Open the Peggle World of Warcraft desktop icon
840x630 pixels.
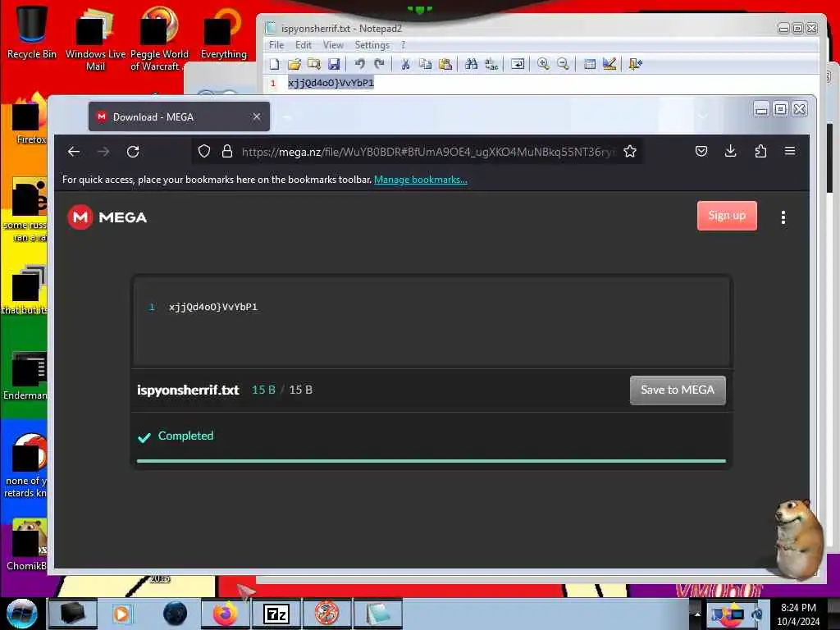tap(159, 39)
